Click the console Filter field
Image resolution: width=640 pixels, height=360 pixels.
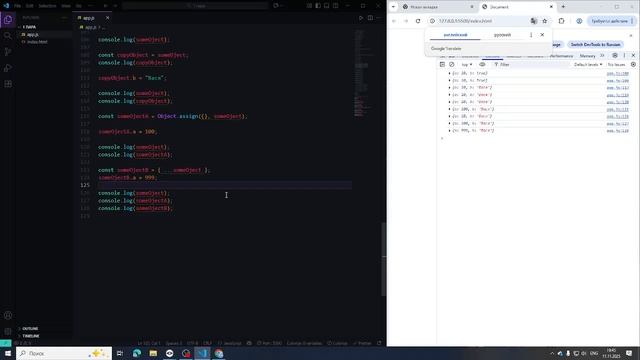531,64
